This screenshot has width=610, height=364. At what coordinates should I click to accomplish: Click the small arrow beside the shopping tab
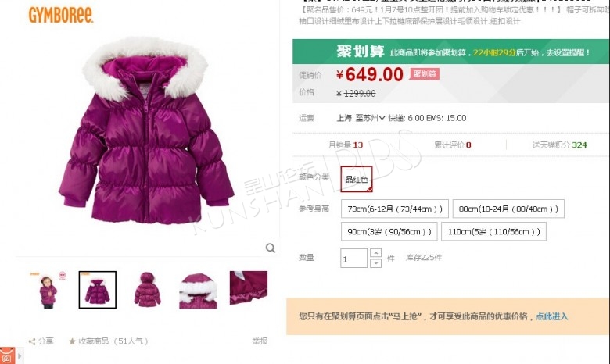point(20,355)
